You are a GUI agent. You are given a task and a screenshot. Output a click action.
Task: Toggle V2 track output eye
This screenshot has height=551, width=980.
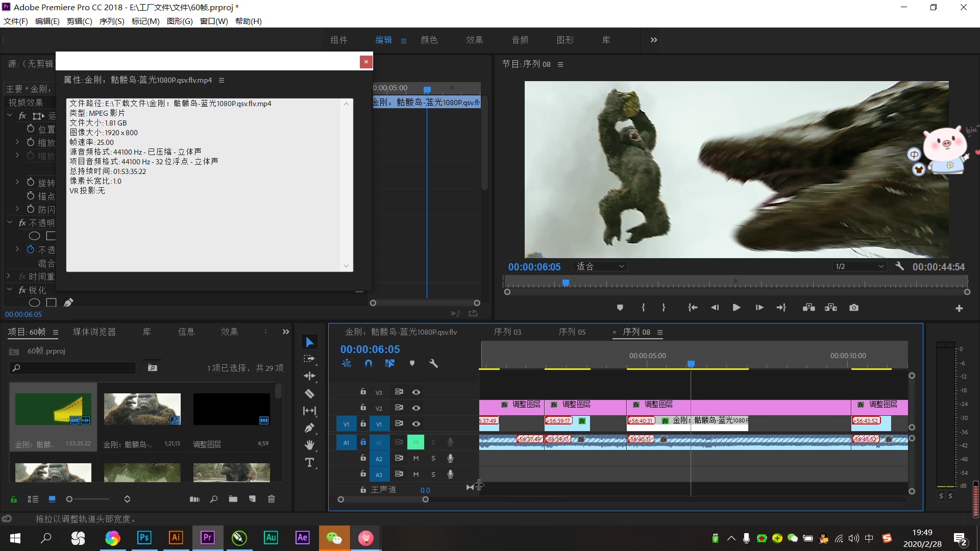tap(416, 408)
